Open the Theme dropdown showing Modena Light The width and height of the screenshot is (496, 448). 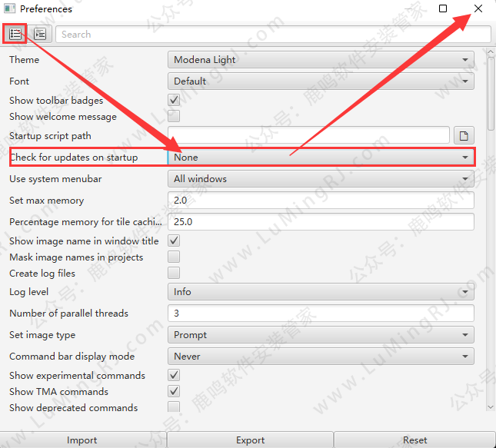click(x=321, y=59)
